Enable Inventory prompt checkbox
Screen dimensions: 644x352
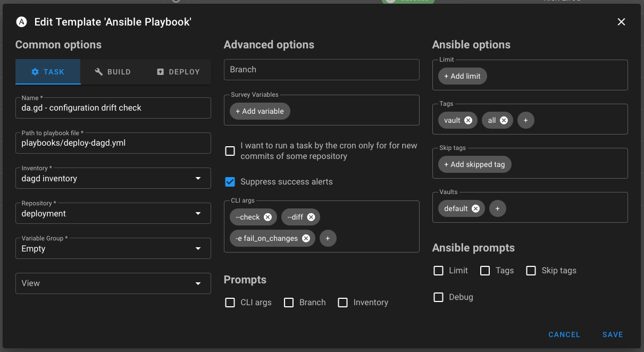[343, 303]
